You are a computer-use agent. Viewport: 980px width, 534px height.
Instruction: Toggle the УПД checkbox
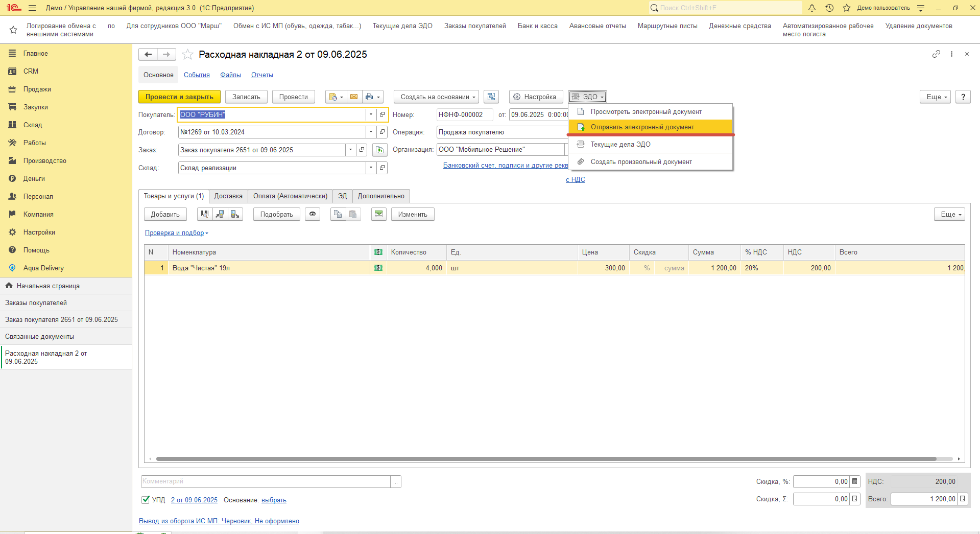click(x=146, y=500)
